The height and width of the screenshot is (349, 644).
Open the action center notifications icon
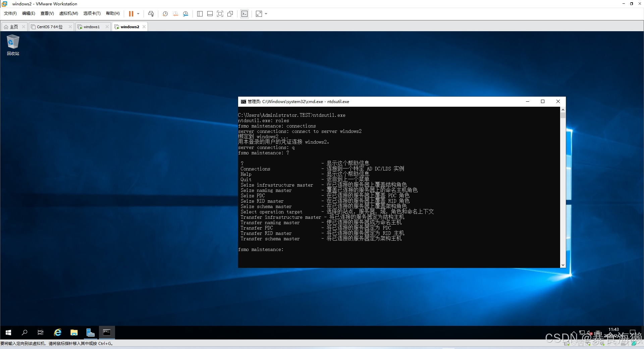[x=633, y=333]
